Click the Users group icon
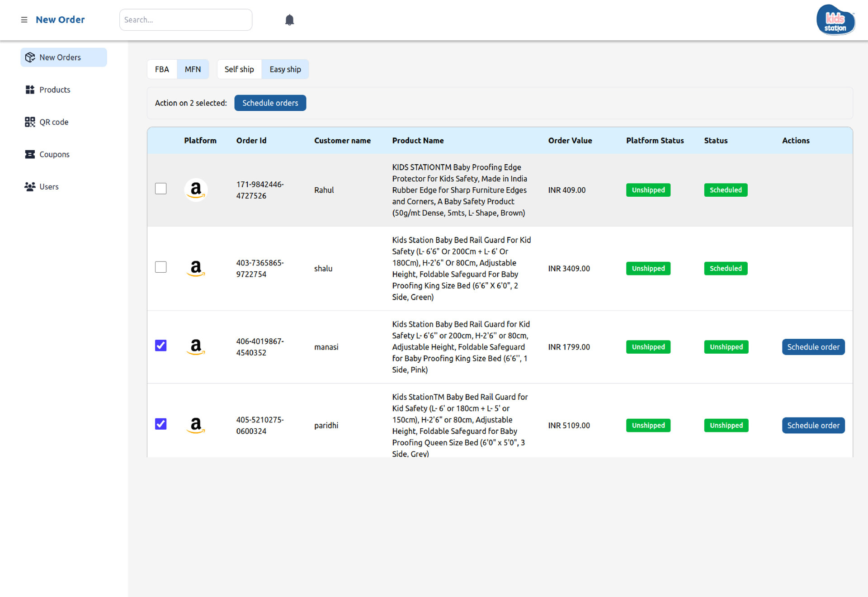 tap(30, 186)
